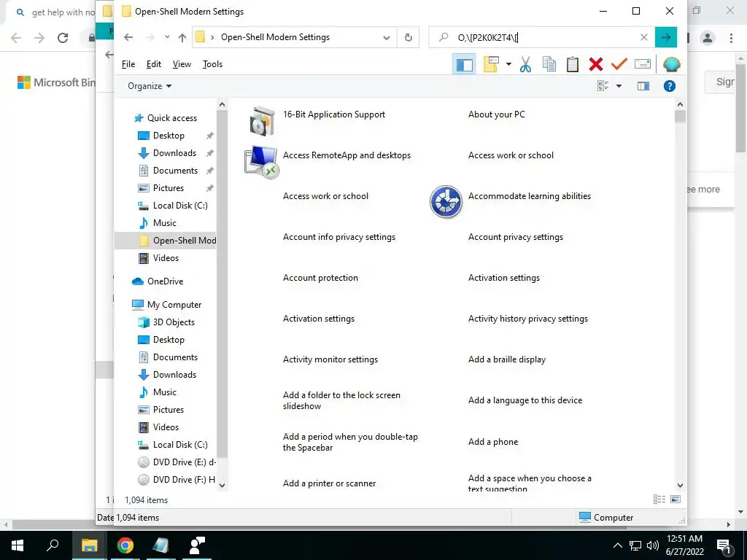Show hidden tray icons chevron
This screenshot has width=747, height=560.
click(x=617, y=545)
